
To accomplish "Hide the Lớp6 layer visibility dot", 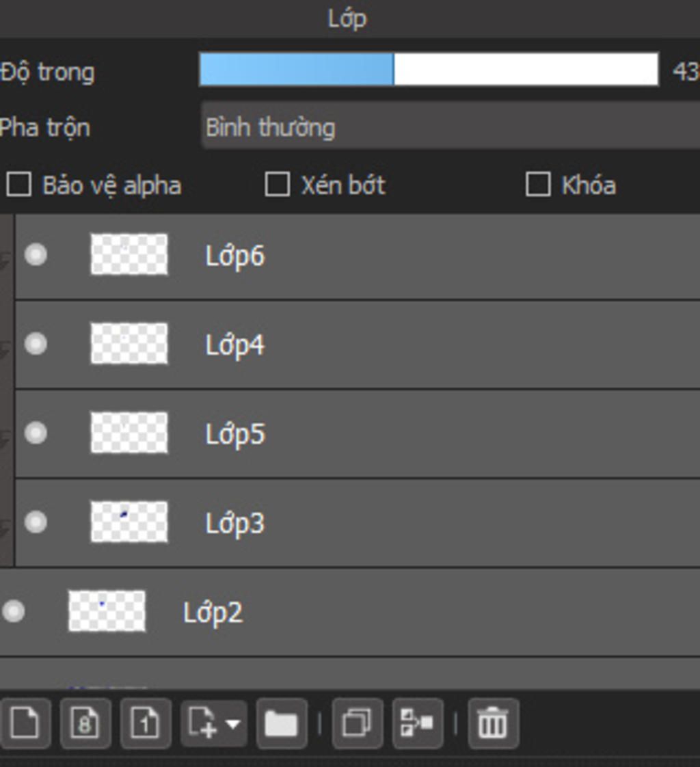I will tap(36, 254).
